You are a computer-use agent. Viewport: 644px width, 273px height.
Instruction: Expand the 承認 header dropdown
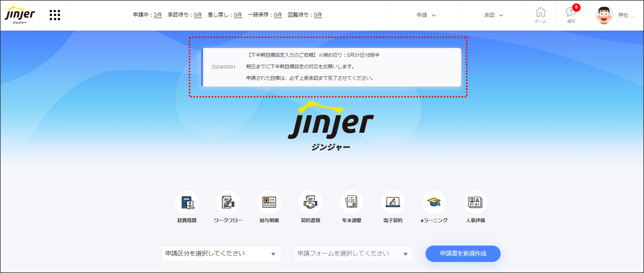pos(494,15)
